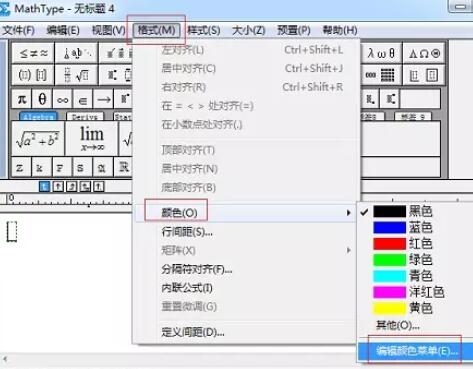Select the left tab stop icon
Viewport: 473px width, 369px height.
pos(45,186)
